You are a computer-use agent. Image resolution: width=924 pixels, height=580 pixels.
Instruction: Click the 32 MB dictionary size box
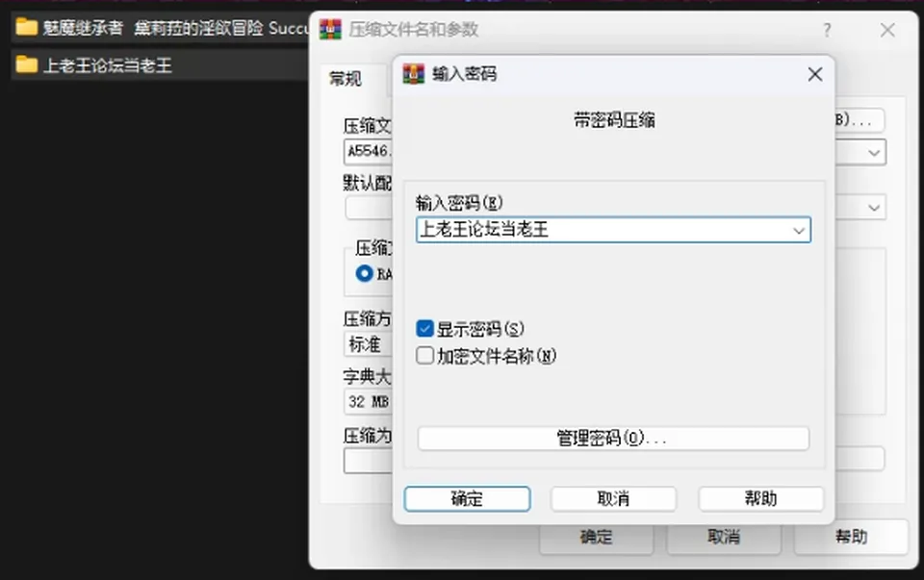[369, 402]
